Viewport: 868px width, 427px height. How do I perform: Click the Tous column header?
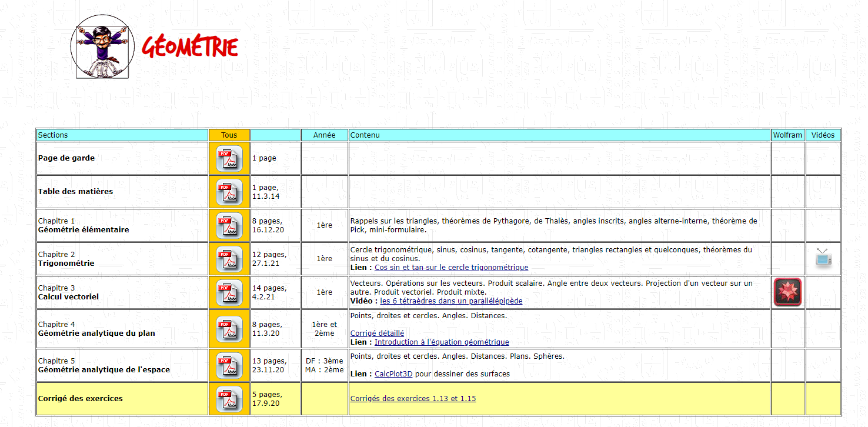[x=229, y=135]
